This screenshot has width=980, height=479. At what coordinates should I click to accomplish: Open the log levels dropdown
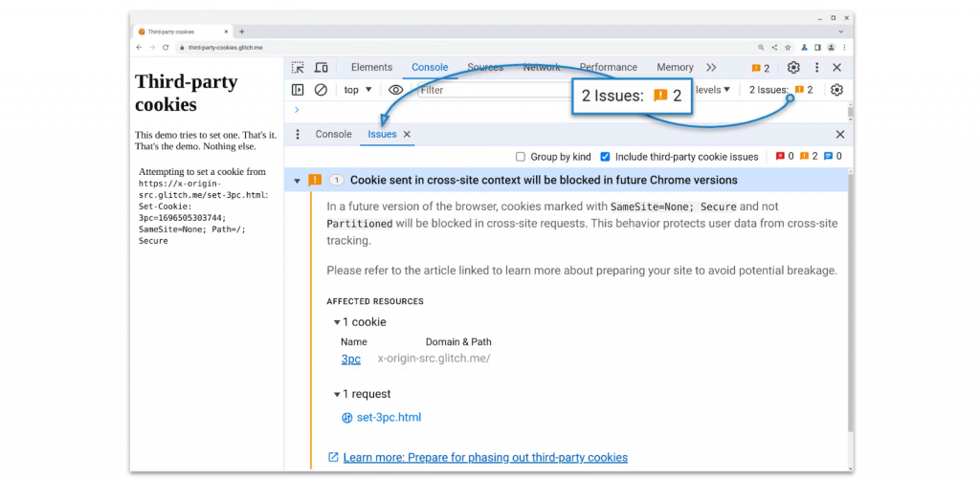(712, 90)
